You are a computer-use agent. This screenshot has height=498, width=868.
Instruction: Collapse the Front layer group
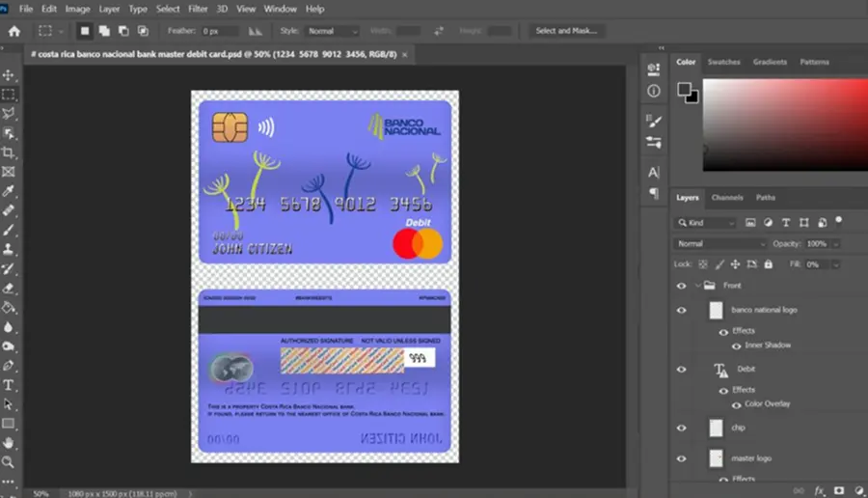click(697, 286)
